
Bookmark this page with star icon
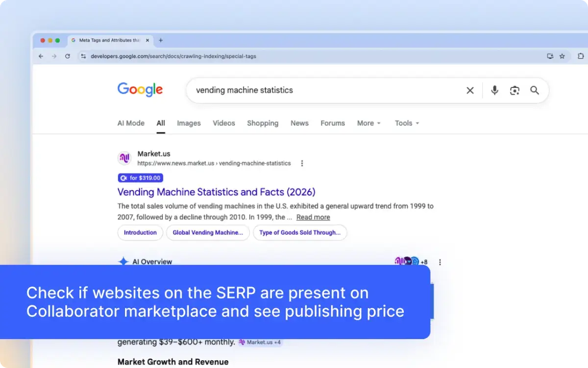coord(562,56)
